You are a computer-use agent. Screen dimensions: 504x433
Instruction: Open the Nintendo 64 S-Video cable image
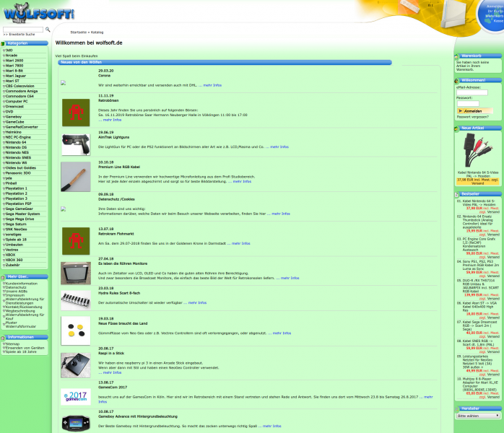(478, 151)
